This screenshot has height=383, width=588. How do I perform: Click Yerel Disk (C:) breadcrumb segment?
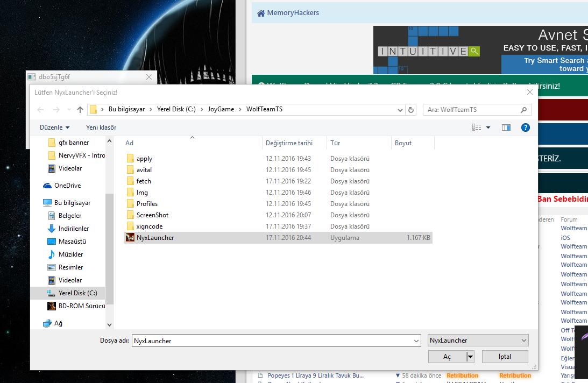point(176,109)
